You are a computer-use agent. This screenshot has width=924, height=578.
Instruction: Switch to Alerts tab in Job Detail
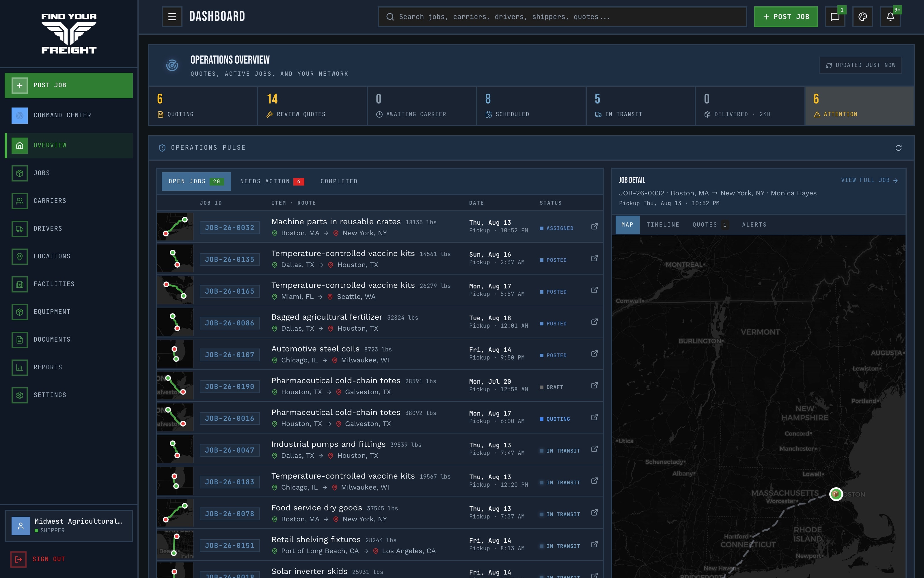(754, 225)
